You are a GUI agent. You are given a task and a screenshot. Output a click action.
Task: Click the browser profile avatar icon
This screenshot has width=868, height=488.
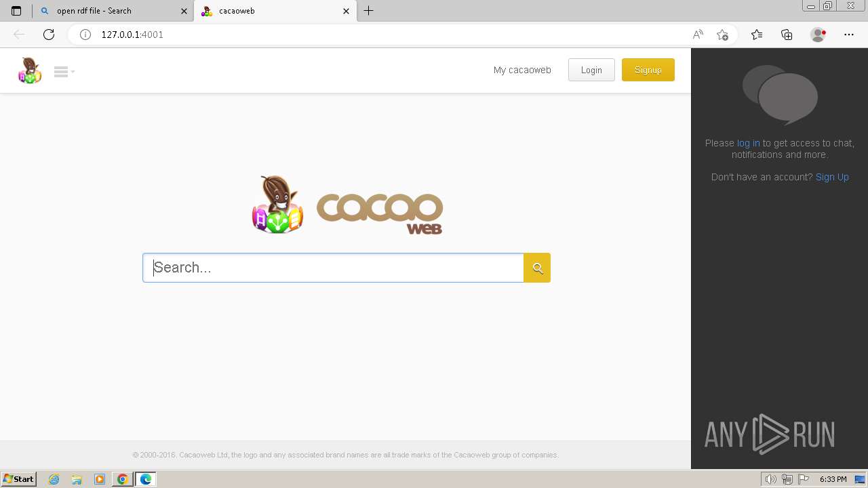[818, 35]
